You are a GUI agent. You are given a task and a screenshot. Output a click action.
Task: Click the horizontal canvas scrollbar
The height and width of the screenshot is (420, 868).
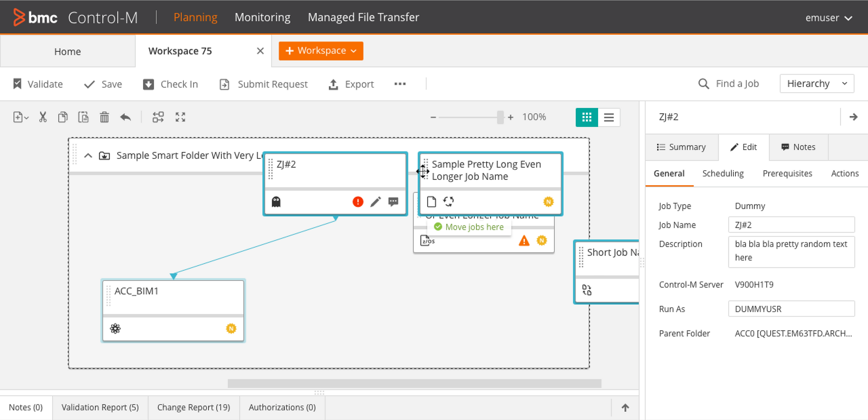coord(414,384)
